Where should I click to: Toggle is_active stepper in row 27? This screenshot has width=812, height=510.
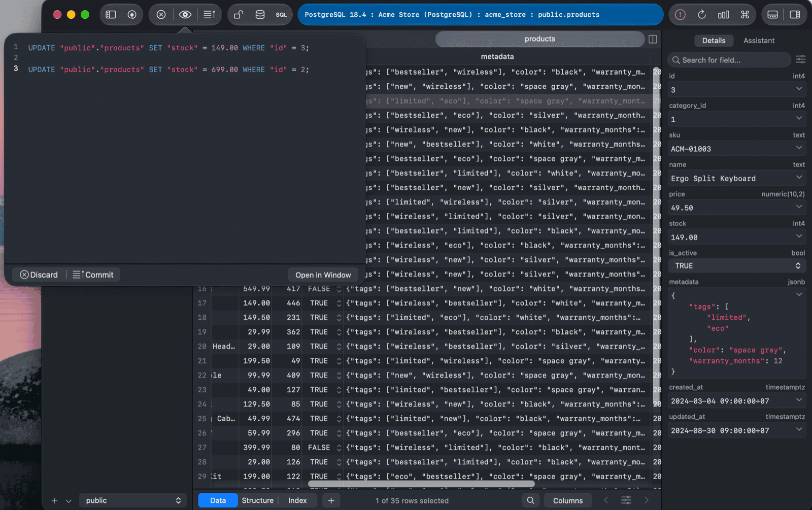click(339, 448)
